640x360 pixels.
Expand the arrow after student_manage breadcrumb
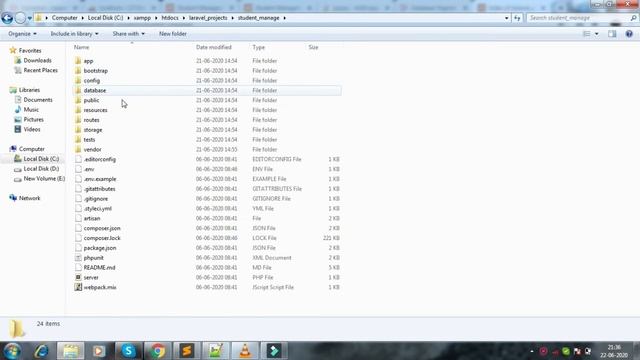tap(284, 18)
